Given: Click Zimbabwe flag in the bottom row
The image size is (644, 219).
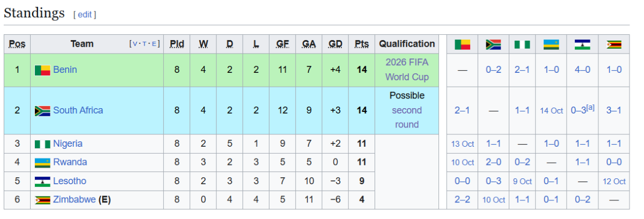Looking at the screenshot, I should coord(42,200).
